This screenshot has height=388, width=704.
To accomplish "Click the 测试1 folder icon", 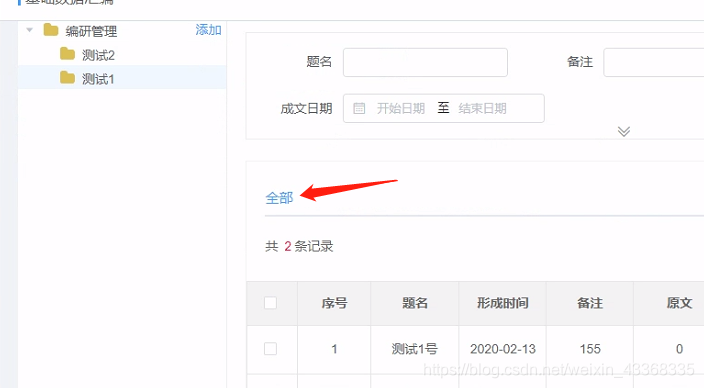I will [x=67, y=78].
